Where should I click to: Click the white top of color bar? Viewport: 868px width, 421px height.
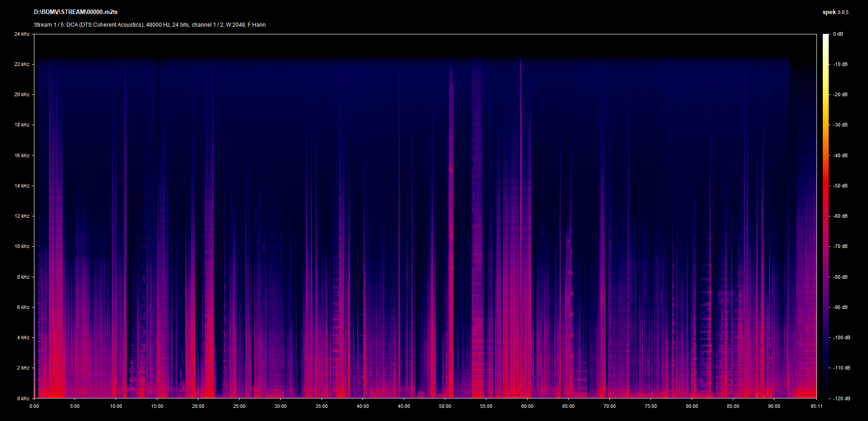click(x=826, y=37)
